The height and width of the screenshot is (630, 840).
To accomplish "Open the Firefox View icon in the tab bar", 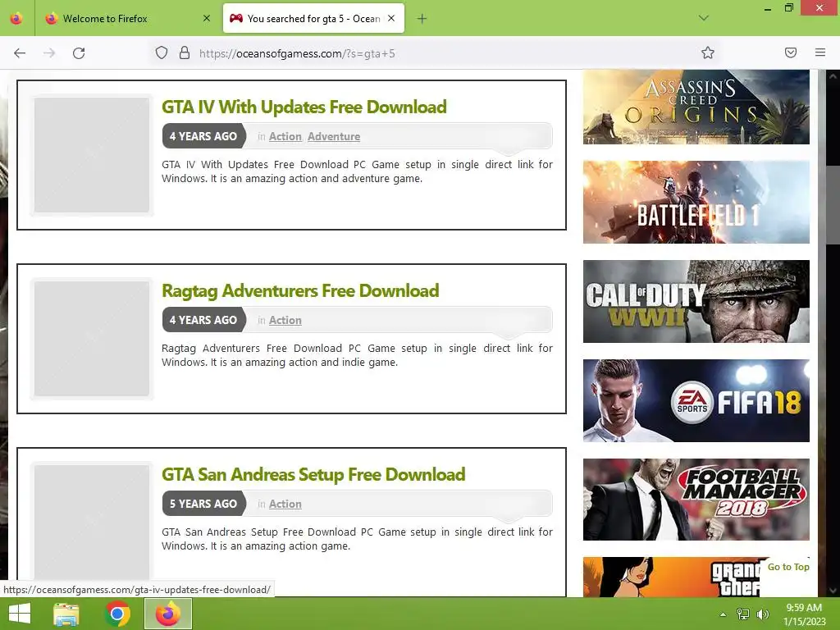I will pyautogui.click(x=16, y=18).
